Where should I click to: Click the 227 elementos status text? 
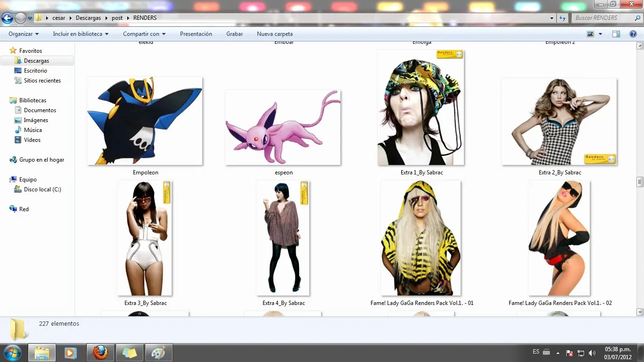tap(59, 324)
